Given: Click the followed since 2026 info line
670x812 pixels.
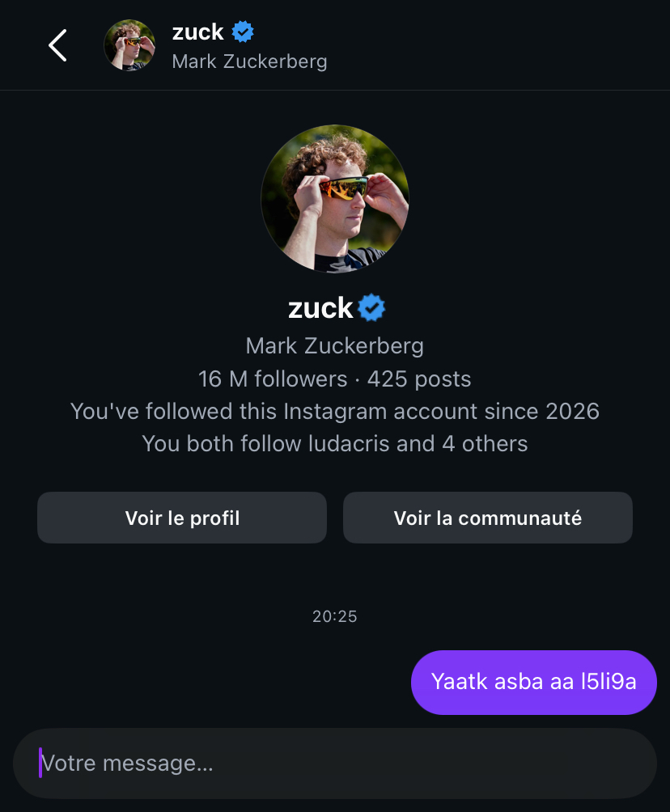Looking at the screenshot, I should pos(335,411).
